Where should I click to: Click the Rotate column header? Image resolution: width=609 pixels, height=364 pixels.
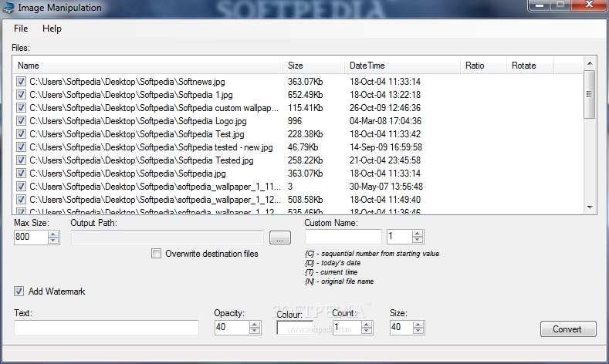pyautogui.click(x=529, y=66)
